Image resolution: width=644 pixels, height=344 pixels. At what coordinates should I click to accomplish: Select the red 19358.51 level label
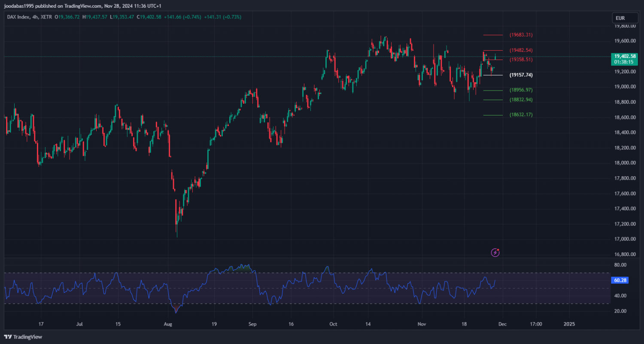(x=521, y=60)
